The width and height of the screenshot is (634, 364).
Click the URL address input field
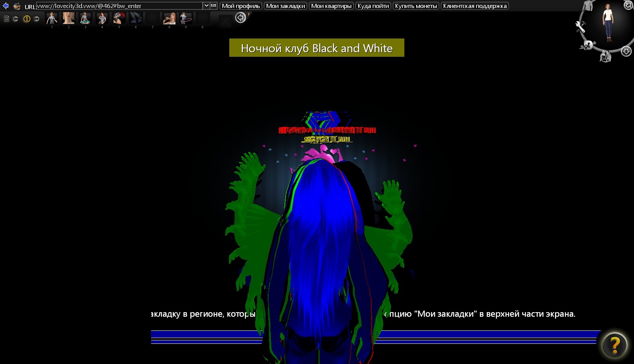119,6
